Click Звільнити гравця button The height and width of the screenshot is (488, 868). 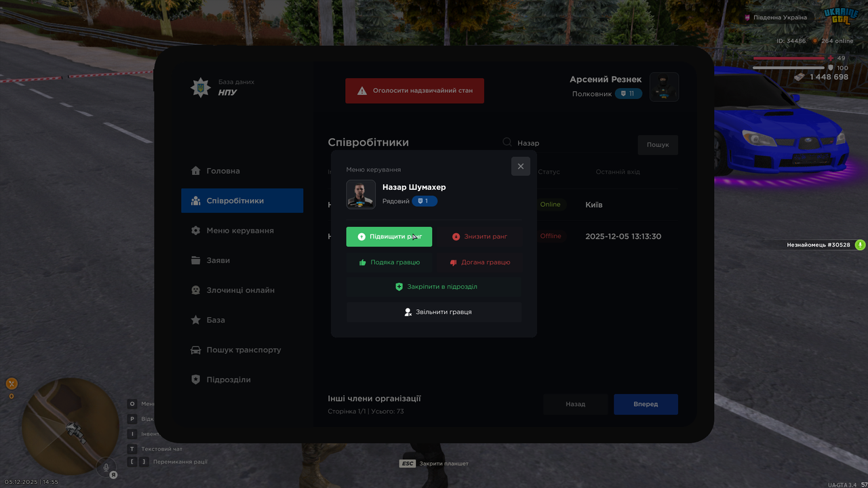434,312
